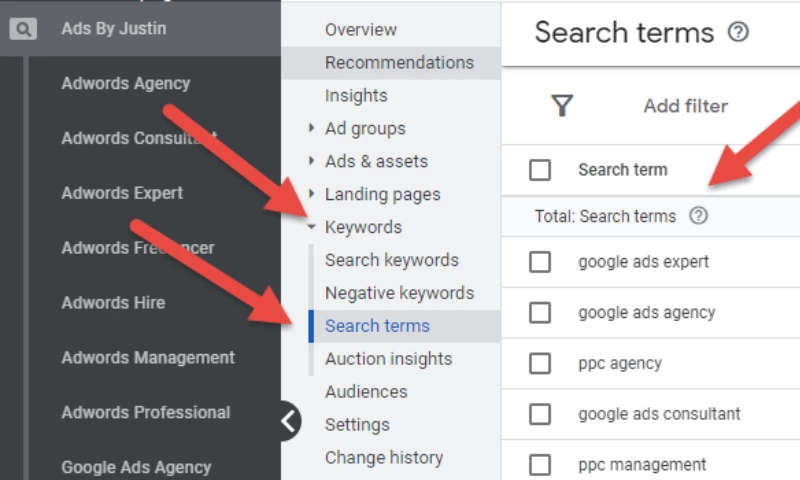Open help icon beside Search terms title
The width and height of the screenshot is (800, 480).
click(738, 32)
